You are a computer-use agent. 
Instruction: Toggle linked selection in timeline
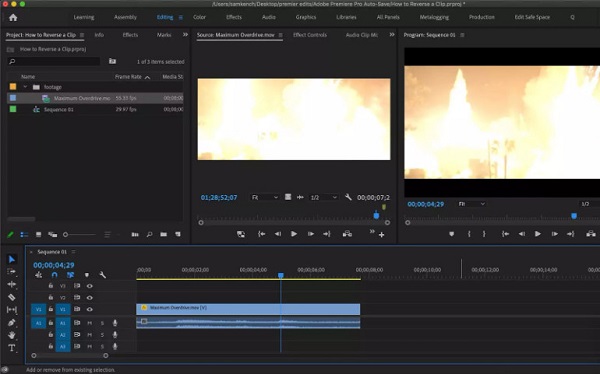[70, 275]
